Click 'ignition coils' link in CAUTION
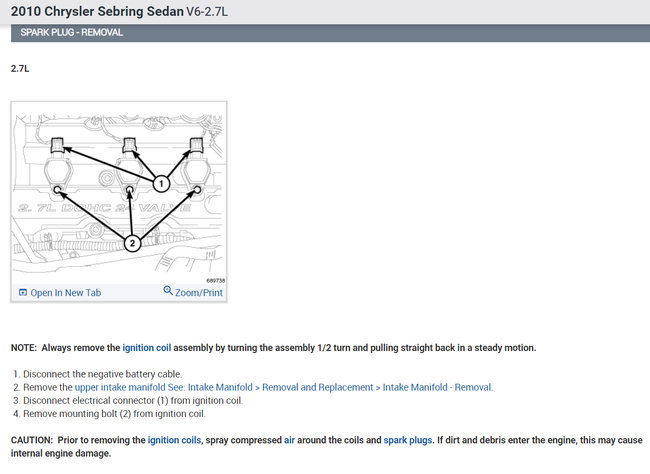This screenshot has height=474, width=650. click(x=176, y=440)
